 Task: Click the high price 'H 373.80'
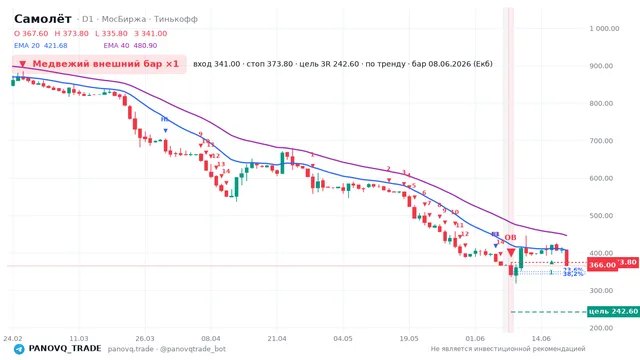(71, 33)
